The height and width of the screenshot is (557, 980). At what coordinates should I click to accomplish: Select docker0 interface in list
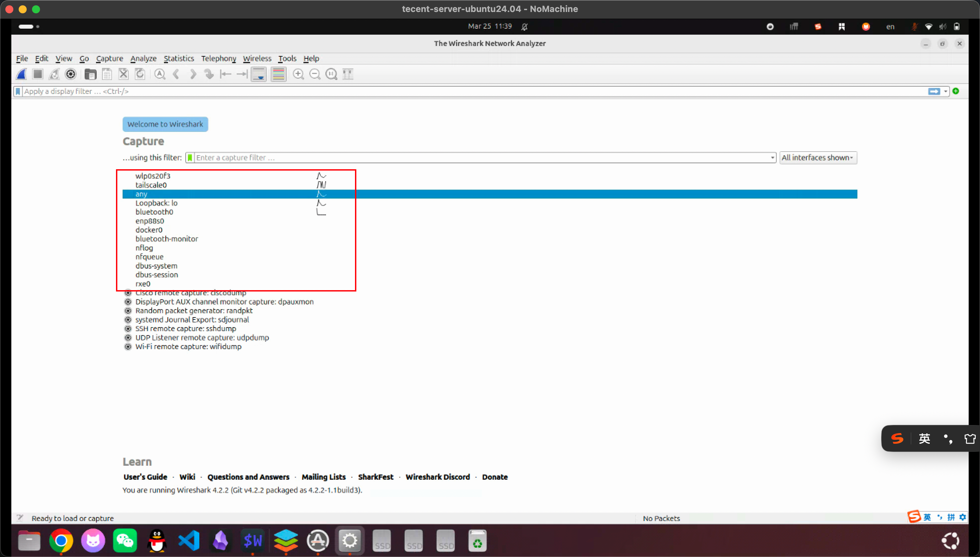point(149,230)
